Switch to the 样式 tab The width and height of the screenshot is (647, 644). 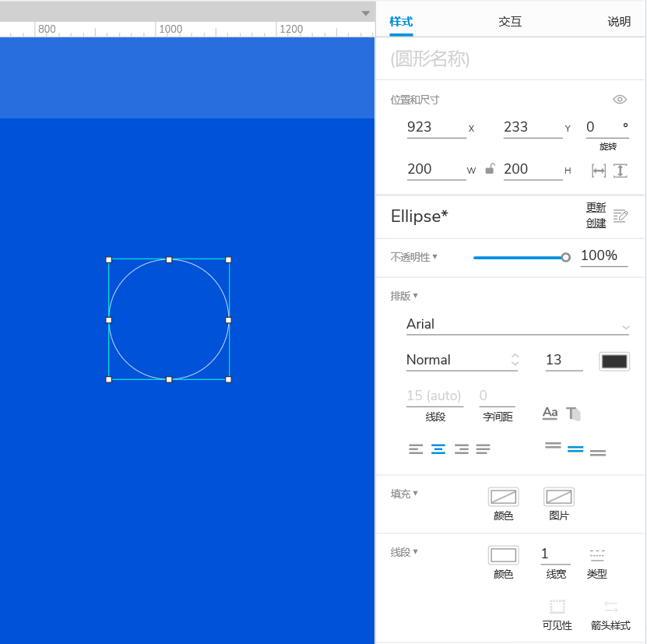(x=401, y=22)
